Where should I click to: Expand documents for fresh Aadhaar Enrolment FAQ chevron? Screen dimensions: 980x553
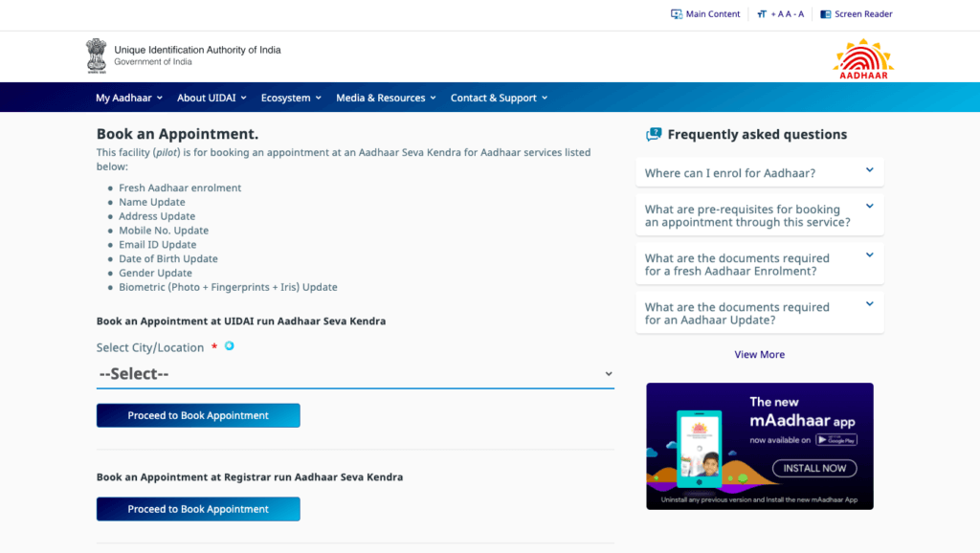pyautogui.click(x=869, y=254)
